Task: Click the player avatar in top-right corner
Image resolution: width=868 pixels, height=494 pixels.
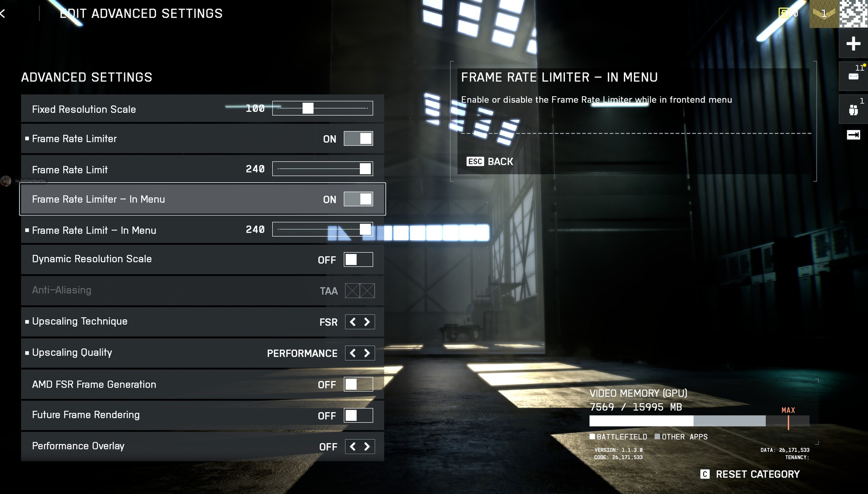Action: point(854,14)
